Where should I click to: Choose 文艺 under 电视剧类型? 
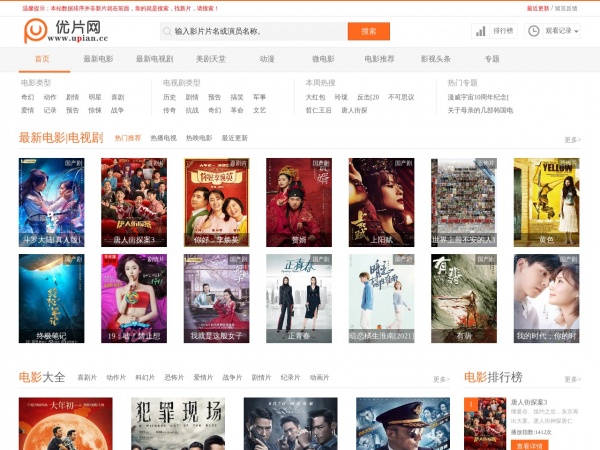click(259, 110)
